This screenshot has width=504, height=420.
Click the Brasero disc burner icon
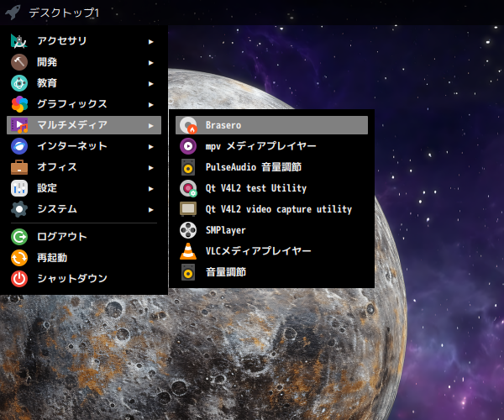(188, 125)
